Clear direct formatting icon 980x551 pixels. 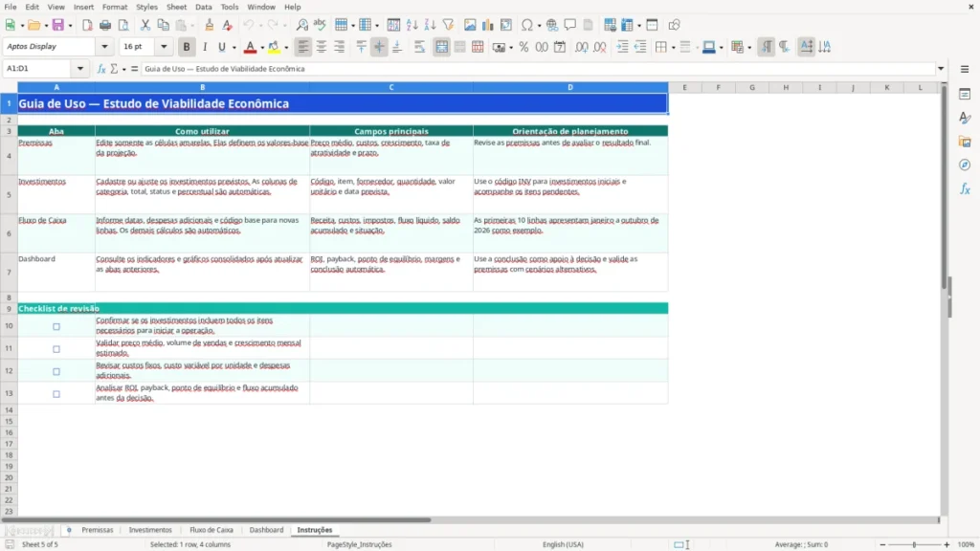[228, 25]
